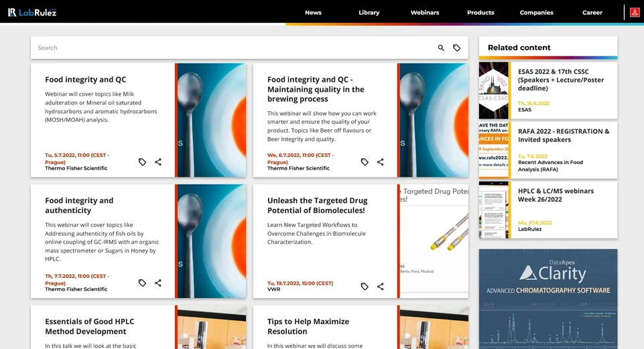Click the 'Related content' heading
Image resolution: width=644 pixels, height=349 pixels.
click(519, 48)
